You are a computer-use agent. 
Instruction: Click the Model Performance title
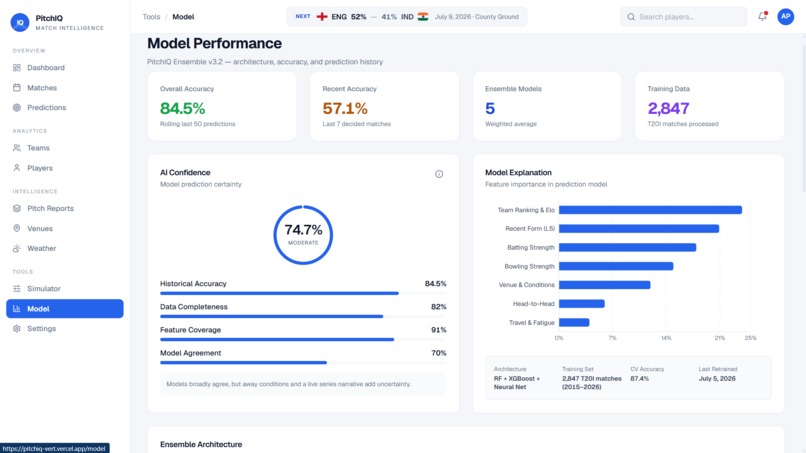pyautogui.click(x=214, y=43)
